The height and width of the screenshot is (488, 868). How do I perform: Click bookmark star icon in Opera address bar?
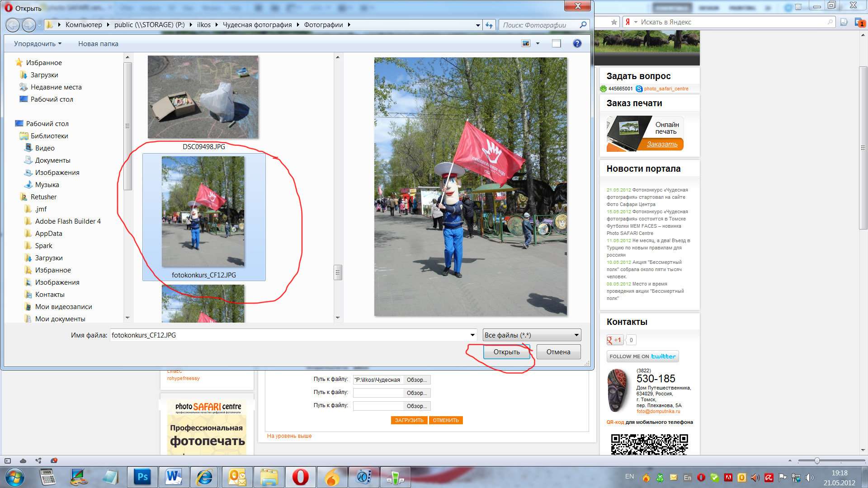[614, 22]
